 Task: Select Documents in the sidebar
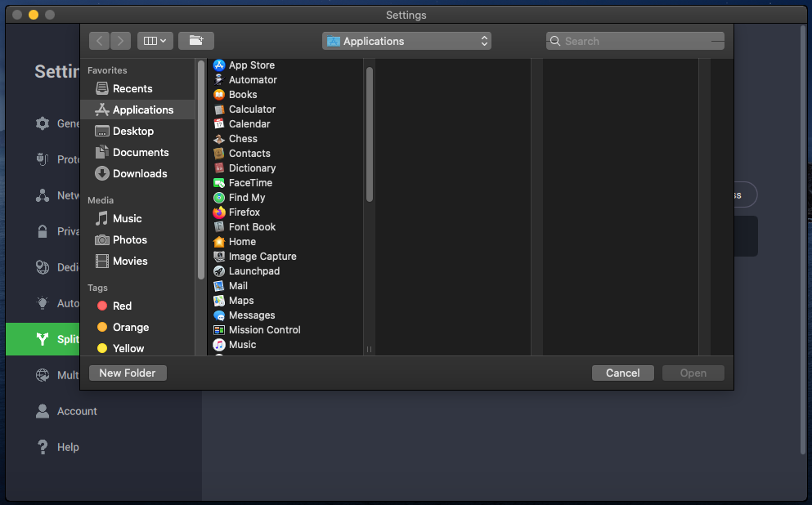(140, 152)
